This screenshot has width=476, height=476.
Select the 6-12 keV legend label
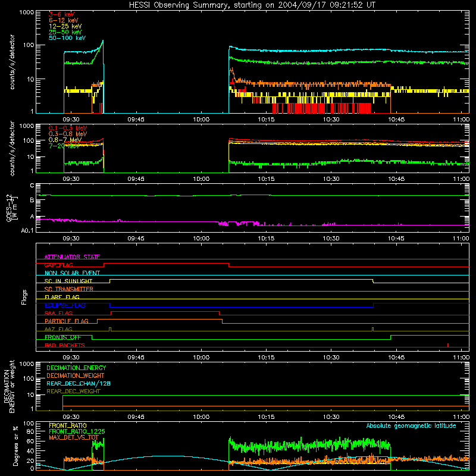[64, 20]
